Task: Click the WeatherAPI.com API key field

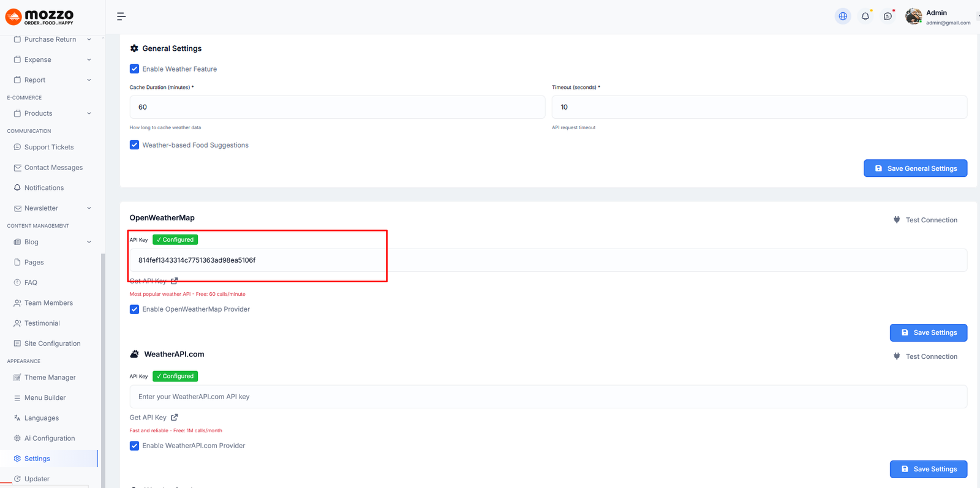Action: [548, 397]
